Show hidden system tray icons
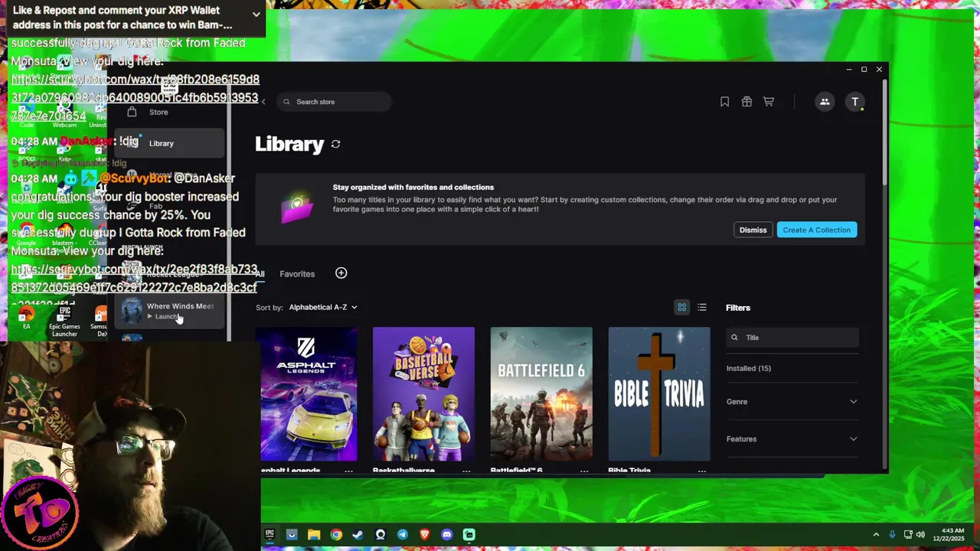Viewport: 980px width, 551px height. (x=876, y=535)
